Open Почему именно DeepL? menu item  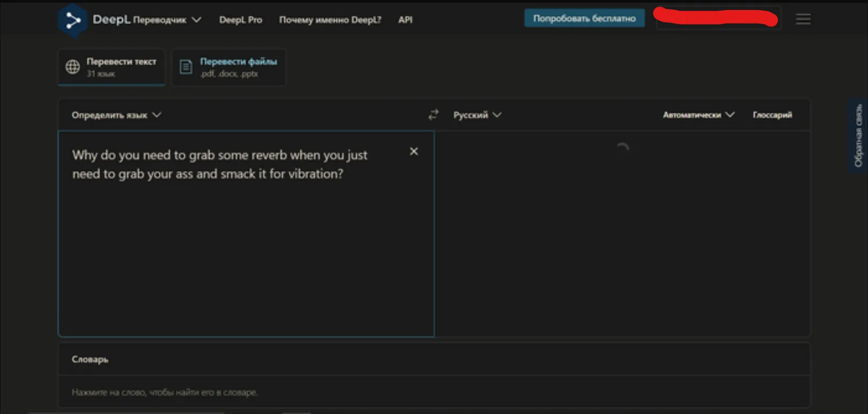point(330,20)
